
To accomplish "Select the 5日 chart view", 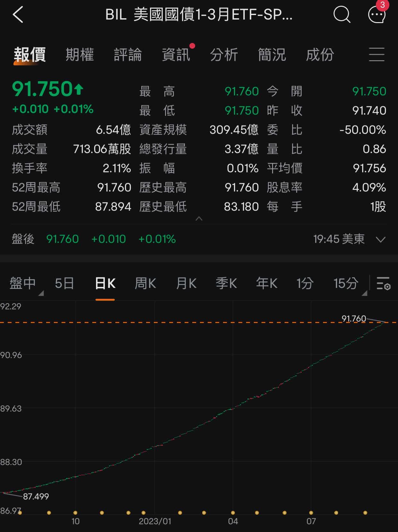I will click(x=64, y=283).
